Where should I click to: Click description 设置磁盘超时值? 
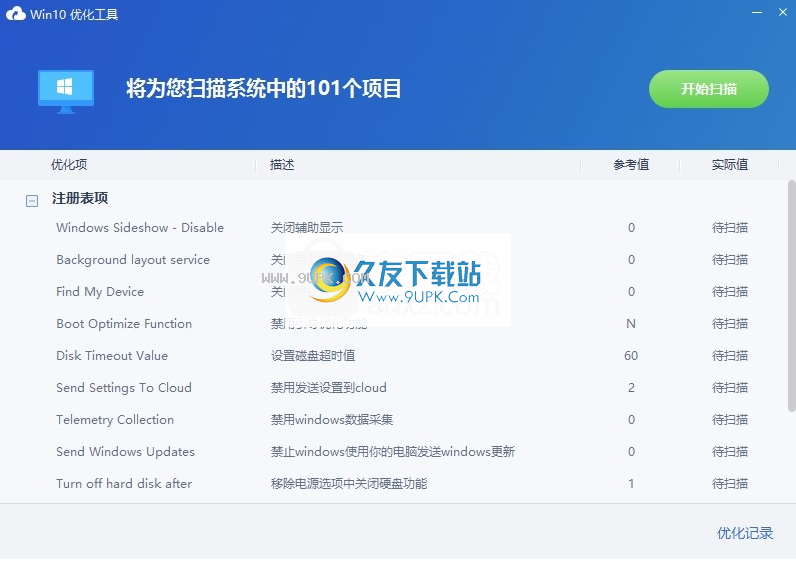tap(313, 355)
